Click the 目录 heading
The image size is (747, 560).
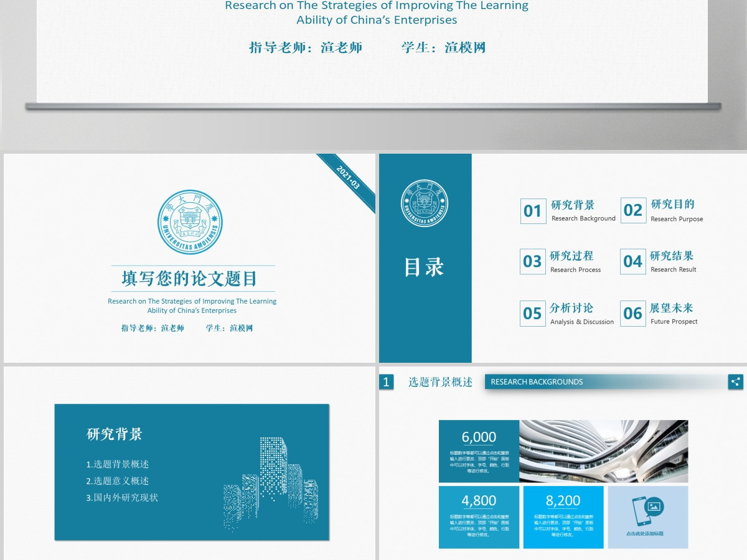tap(424, 267)
